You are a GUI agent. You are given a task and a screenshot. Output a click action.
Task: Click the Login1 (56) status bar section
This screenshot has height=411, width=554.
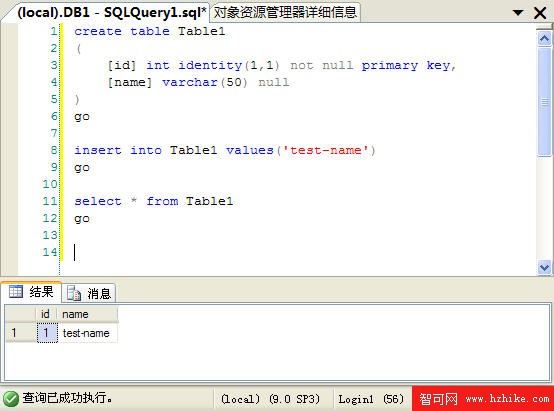click(371, 399)
